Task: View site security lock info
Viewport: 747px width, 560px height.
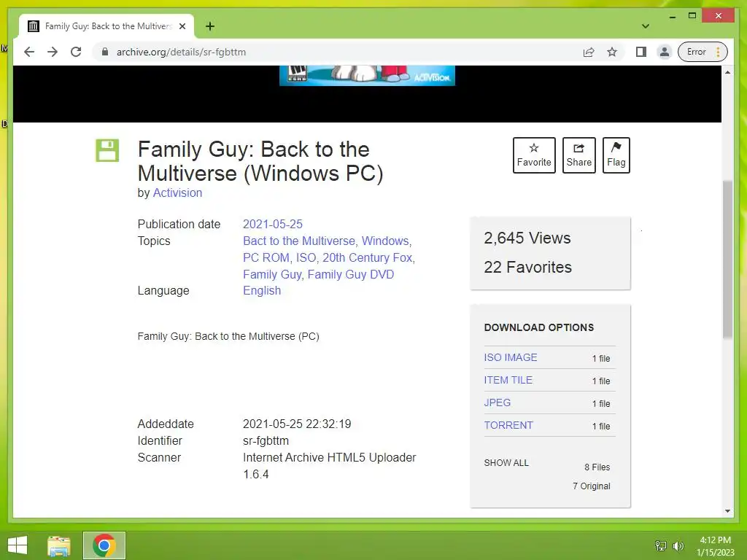Action: [105, 52]
